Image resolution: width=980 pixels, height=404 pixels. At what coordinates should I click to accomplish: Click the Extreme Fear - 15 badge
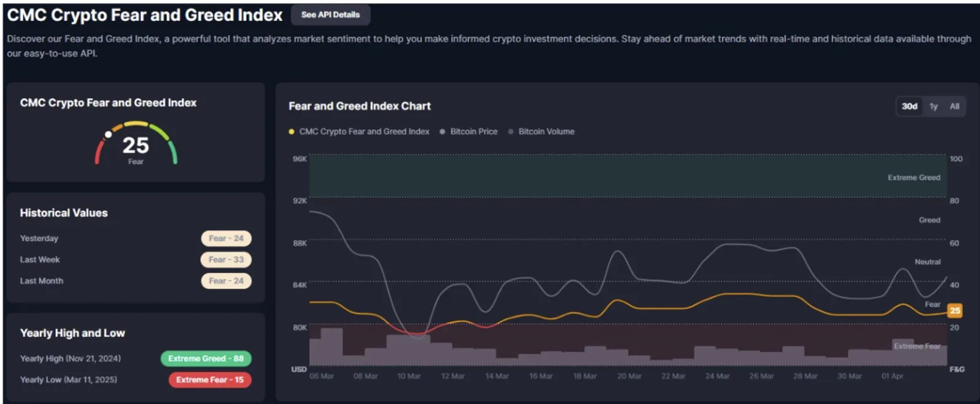(210, 380)
